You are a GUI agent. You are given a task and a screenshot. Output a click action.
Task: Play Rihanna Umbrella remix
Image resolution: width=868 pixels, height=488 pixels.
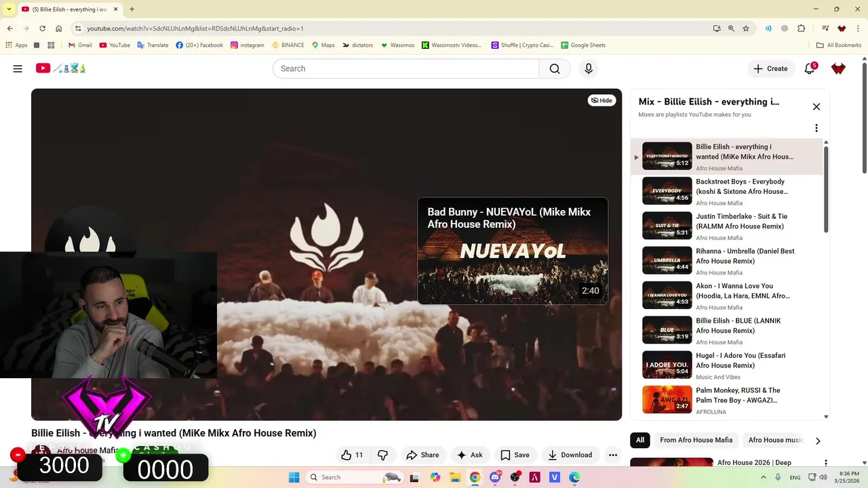(x=726, y=260)
